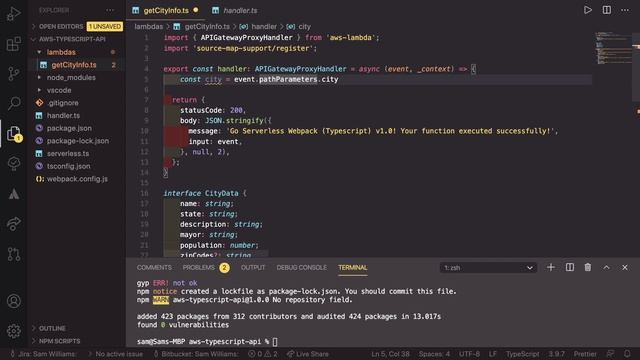640x360 pixels.
Task: Click Jira: Sam Williams status item
Action: (43, 354)
